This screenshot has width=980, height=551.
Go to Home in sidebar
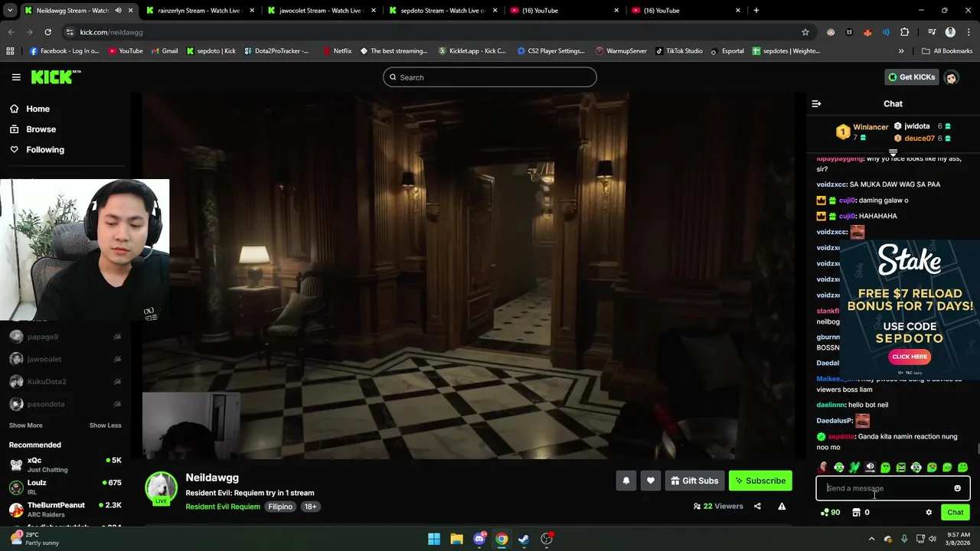tap(29, 109)
